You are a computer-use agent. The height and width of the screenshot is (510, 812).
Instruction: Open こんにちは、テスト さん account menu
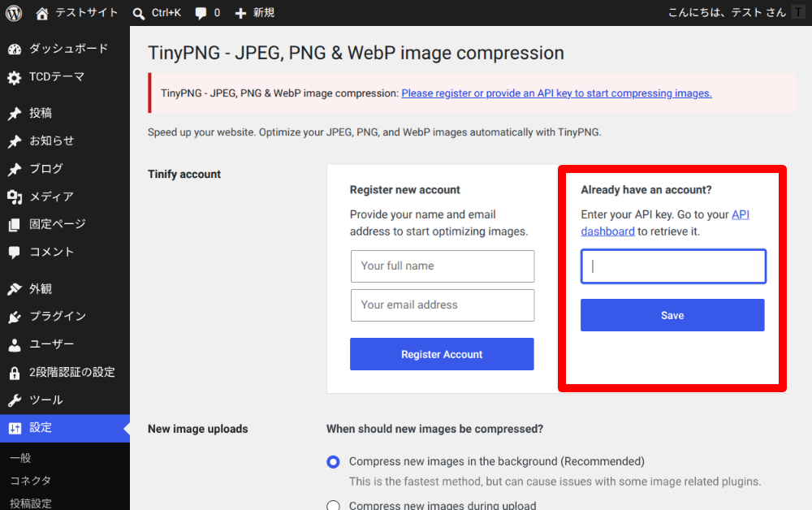(727, 12)
